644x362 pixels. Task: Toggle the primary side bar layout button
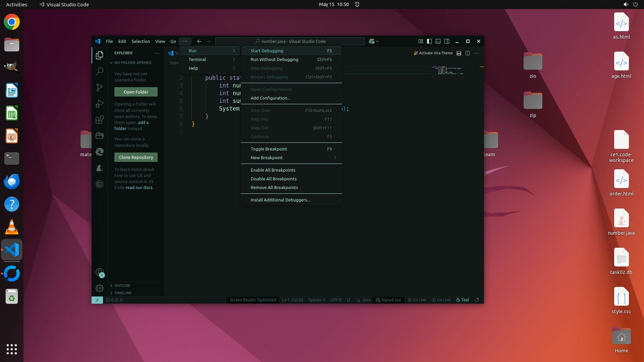429,41
